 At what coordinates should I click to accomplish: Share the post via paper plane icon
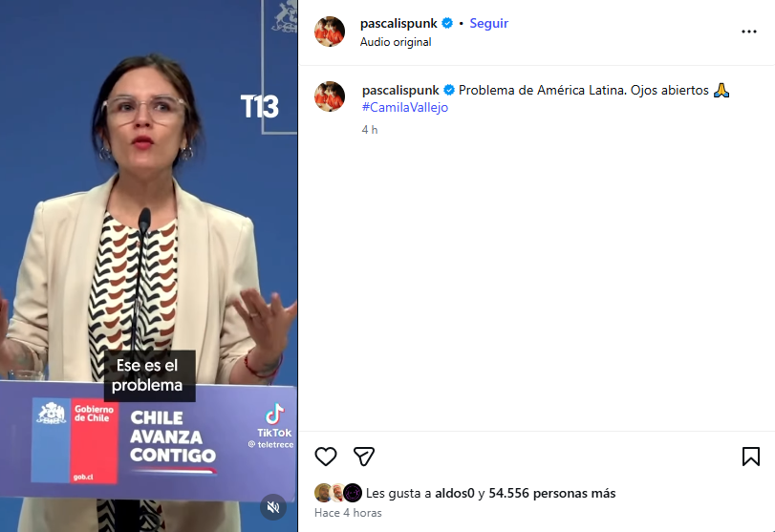(364, 456)
